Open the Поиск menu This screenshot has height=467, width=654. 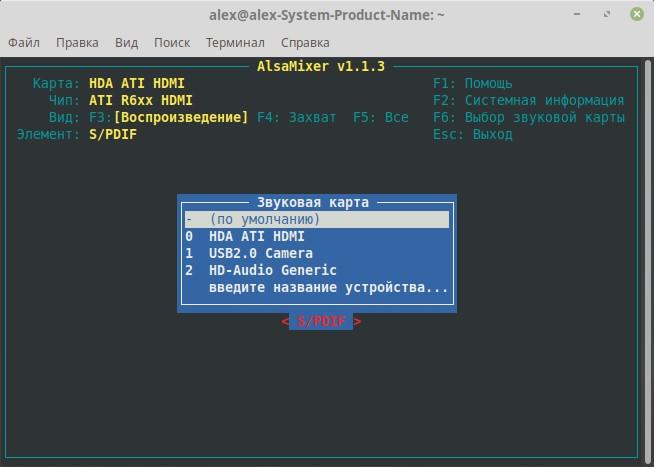pos(172,43)
